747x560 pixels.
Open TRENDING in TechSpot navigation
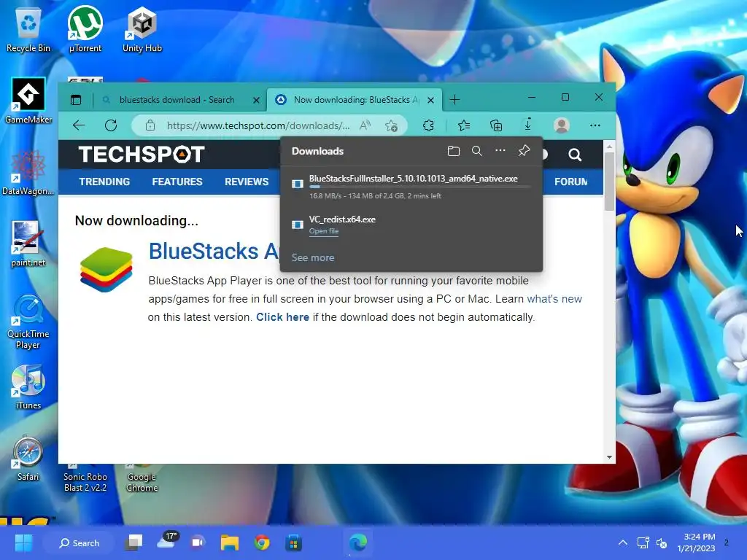(x=104, y=182)
